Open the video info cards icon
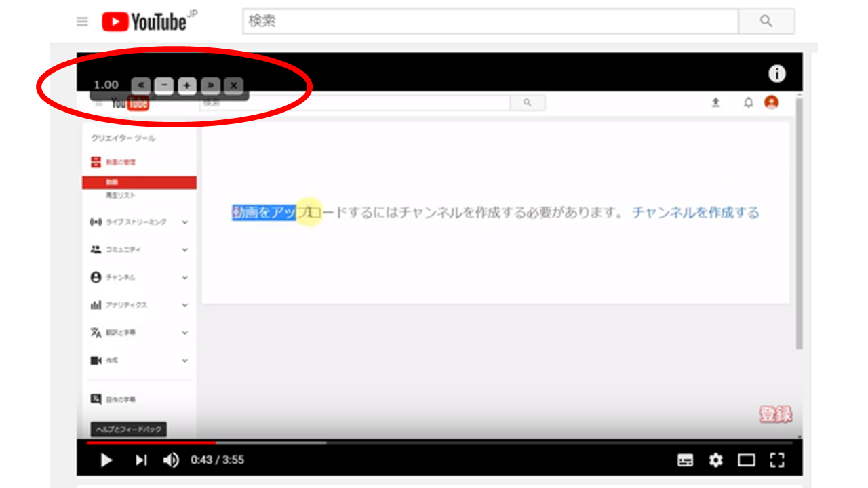Image resolution: width=868 pixels, height=488 pixels. coord(777,74)
